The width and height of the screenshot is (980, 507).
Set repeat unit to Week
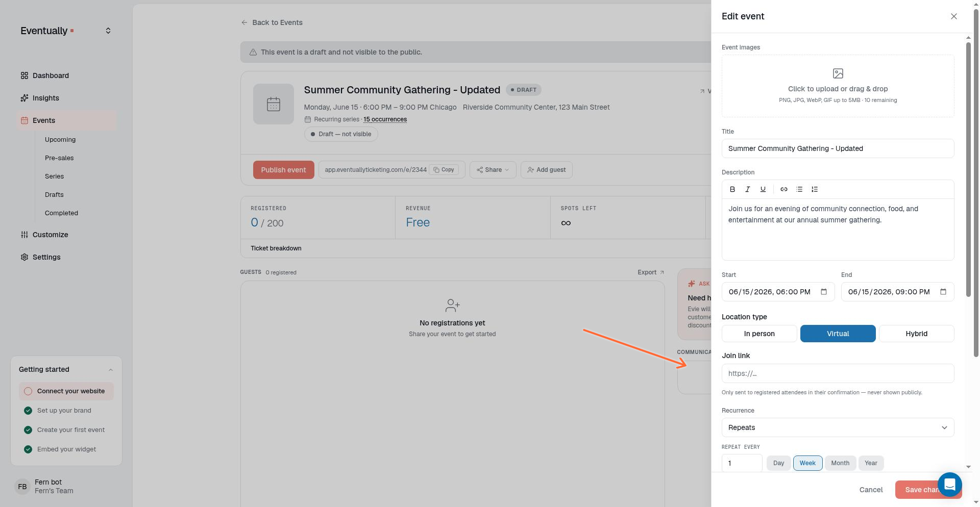pyautogui.click(x=807, y=463)
